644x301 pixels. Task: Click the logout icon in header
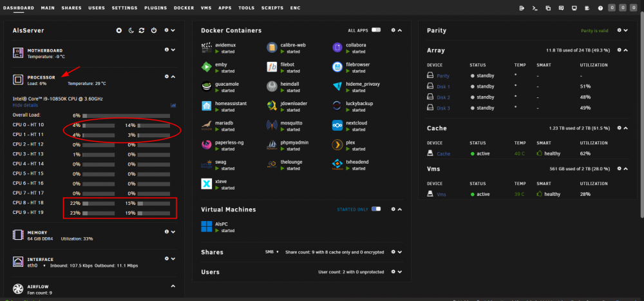coord(522,8)
